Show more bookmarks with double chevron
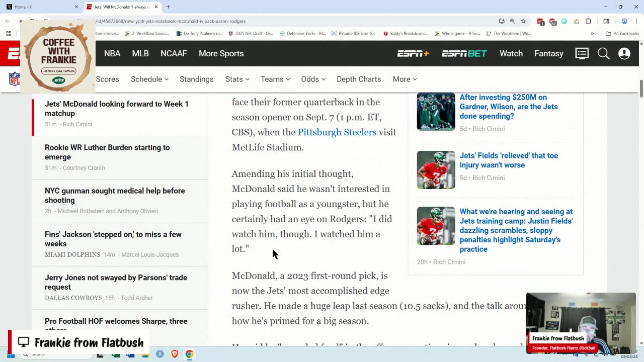This screenshot has width=644, height=362. (x=592, y=34)
